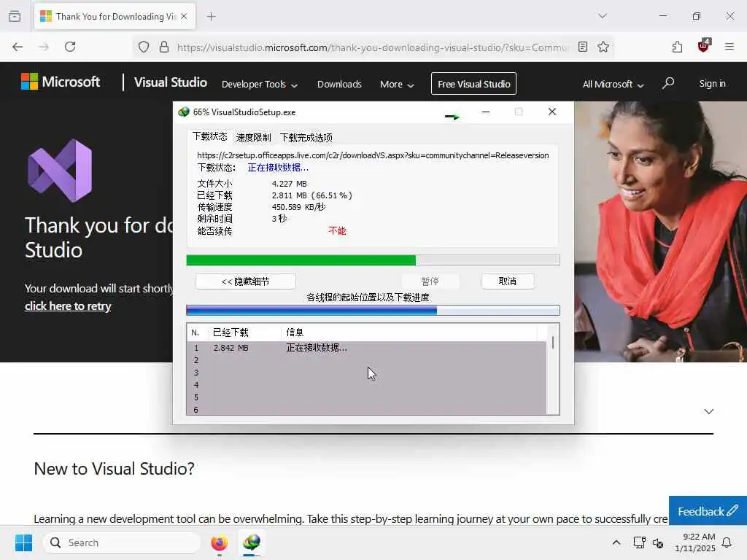Viewport: 747px width, 560px height.
Task: Bookmark this page with the star icon
Action: pyautogui.click(x=603, y=47)
